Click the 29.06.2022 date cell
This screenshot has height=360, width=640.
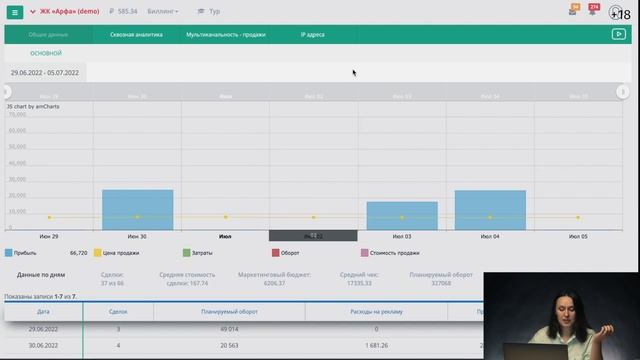(x=43, y=329)
